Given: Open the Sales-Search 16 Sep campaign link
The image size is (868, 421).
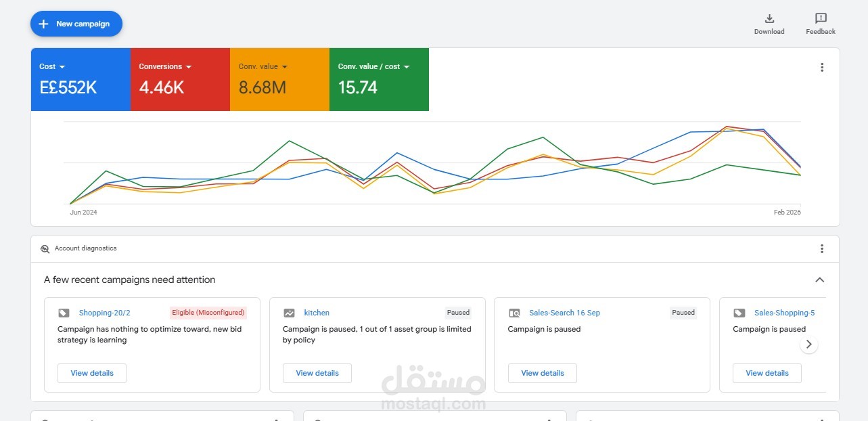Looking at the screenshot, I should coord(564,313).
